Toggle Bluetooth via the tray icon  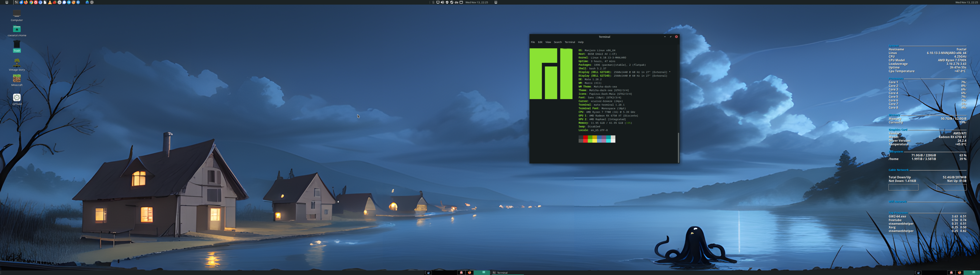coord(434,2)
